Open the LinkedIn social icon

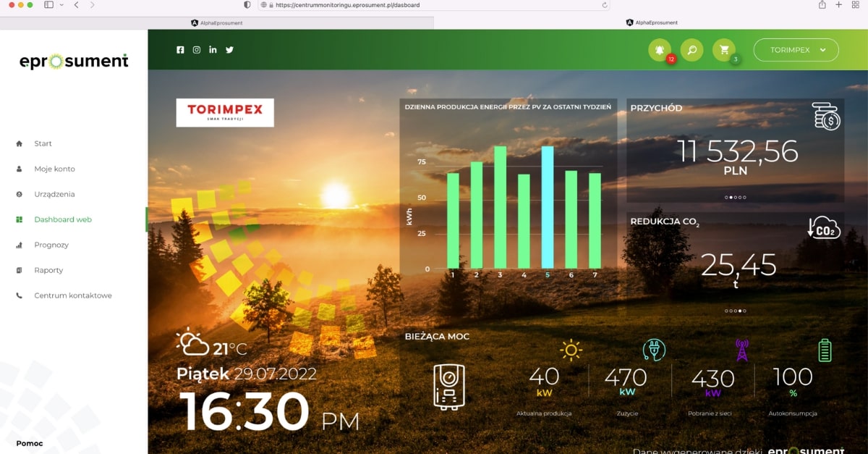213,50
